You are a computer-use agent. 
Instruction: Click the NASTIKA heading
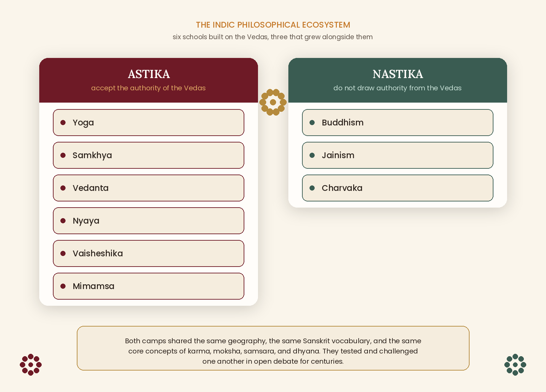click(x=398, y=74)
